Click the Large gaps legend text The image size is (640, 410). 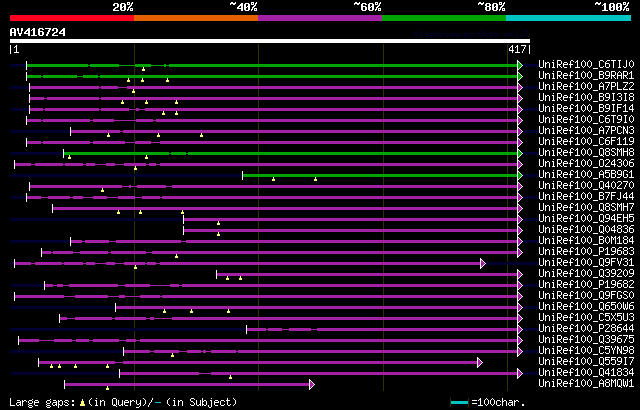click(x=42, y=402)
